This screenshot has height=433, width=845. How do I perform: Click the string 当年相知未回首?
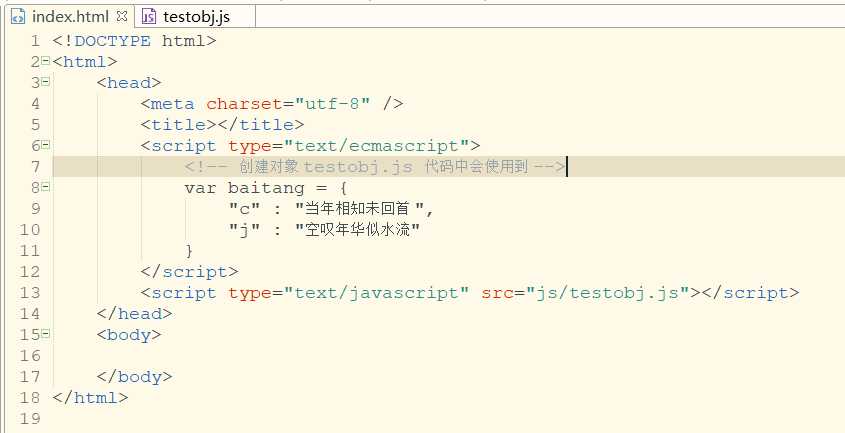click(360, 209)
